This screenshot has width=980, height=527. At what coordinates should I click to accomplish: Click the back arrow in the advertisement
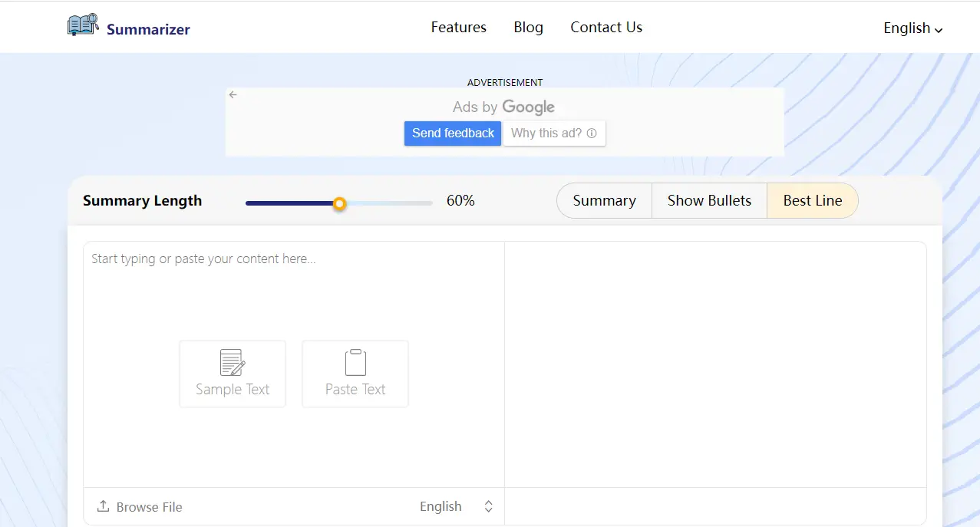click(233, 95)
